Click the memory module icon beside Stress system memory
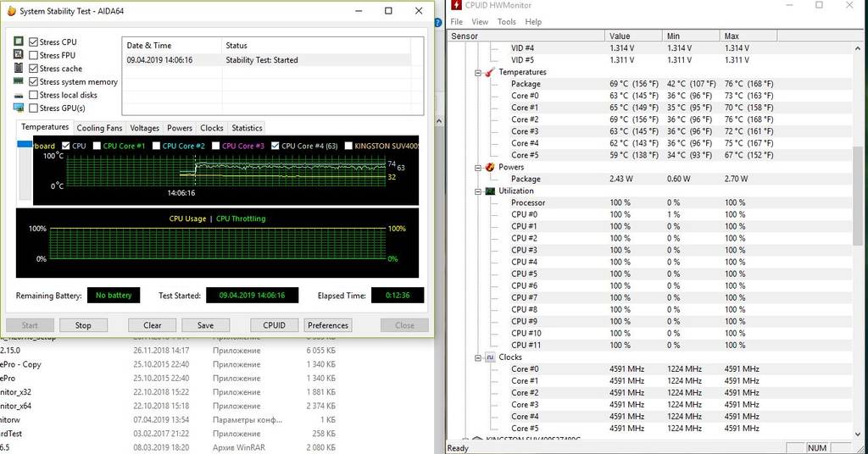The image size is (868, 454). click(19, 81)
